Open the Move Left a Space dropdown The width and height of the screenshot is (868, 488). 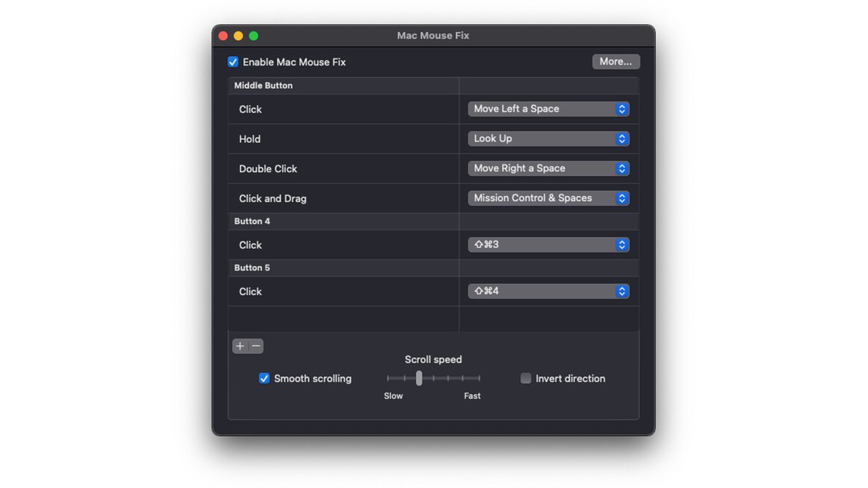pyautogui.click(x=548, y=109)
